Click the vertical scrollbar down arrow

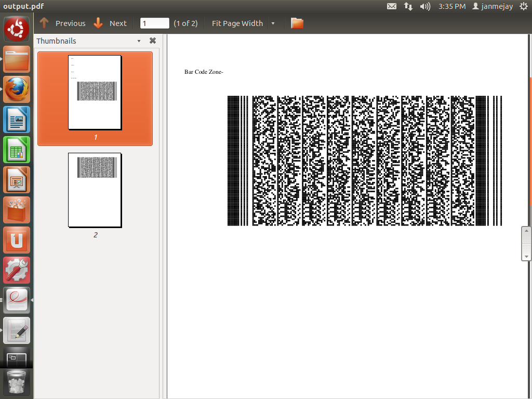(x=526, y=256)
